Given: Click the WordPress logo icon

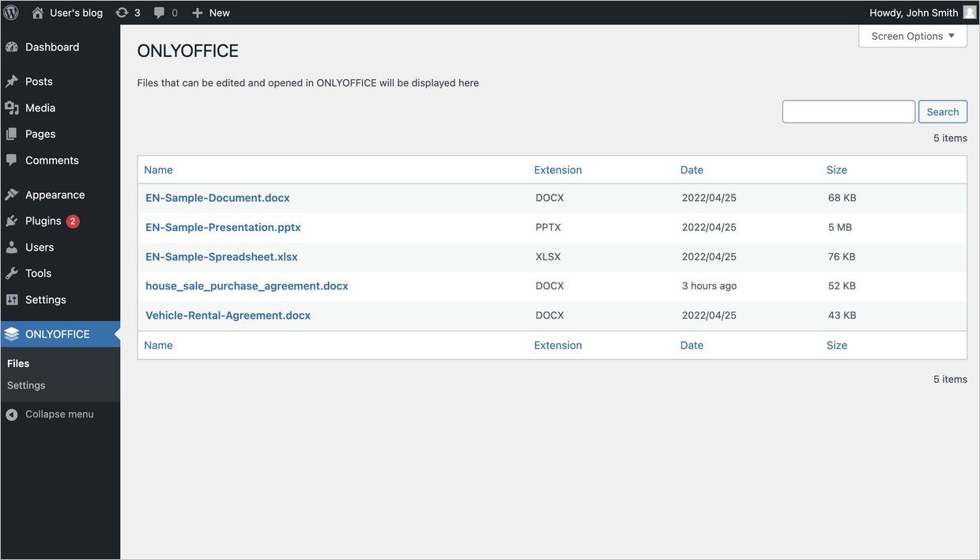Looking at the screenshot, I should 11,13.
